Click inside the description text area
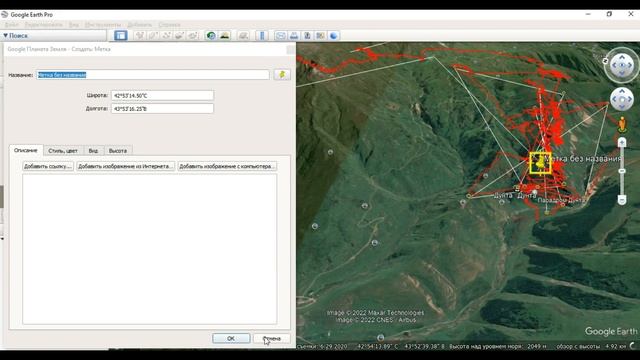Viewport: 640px width, 360px height. point(149,249)
